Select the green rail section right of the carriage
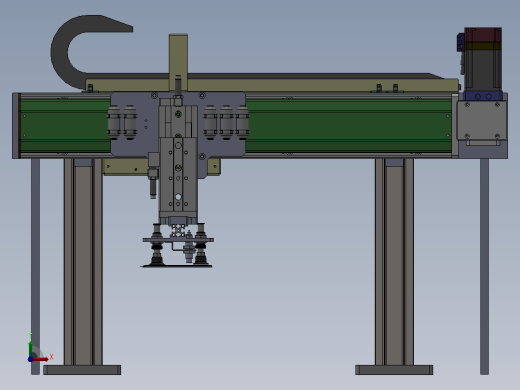 [x=348, y=125]
